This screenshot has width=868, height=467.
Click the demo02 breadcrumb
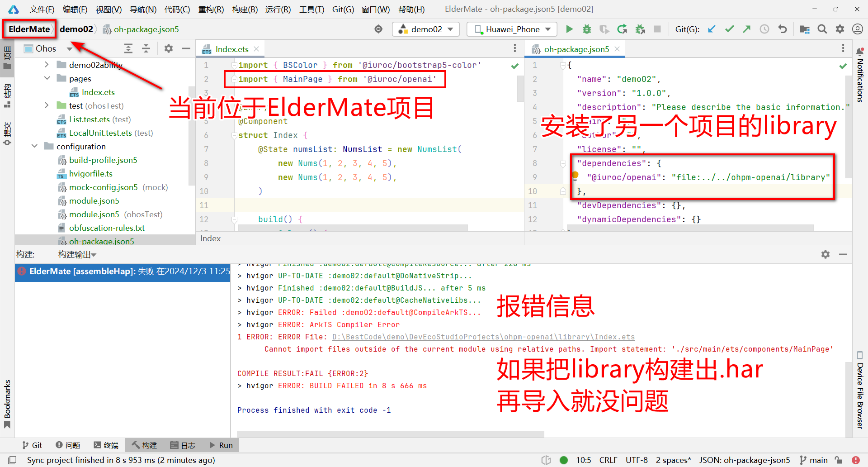point(76,29)
